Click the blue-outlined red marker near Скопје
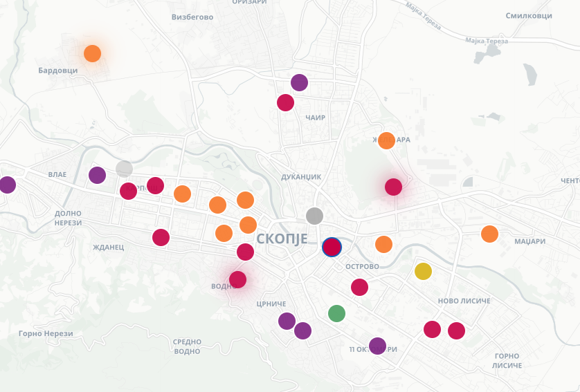This screenshot has height=392, width=580. click(332, 247)
